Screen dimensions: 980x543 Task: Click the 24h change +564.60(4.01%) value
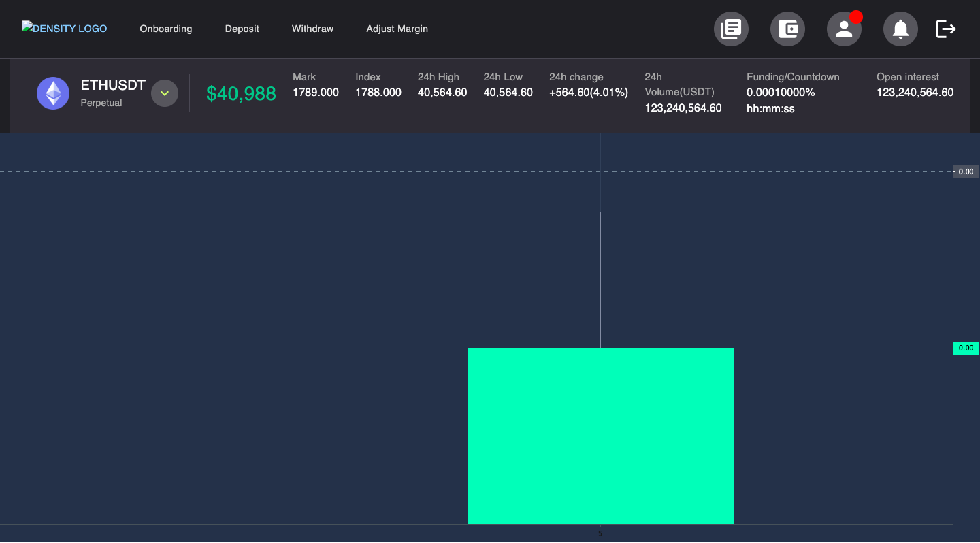tap(588, 92)
